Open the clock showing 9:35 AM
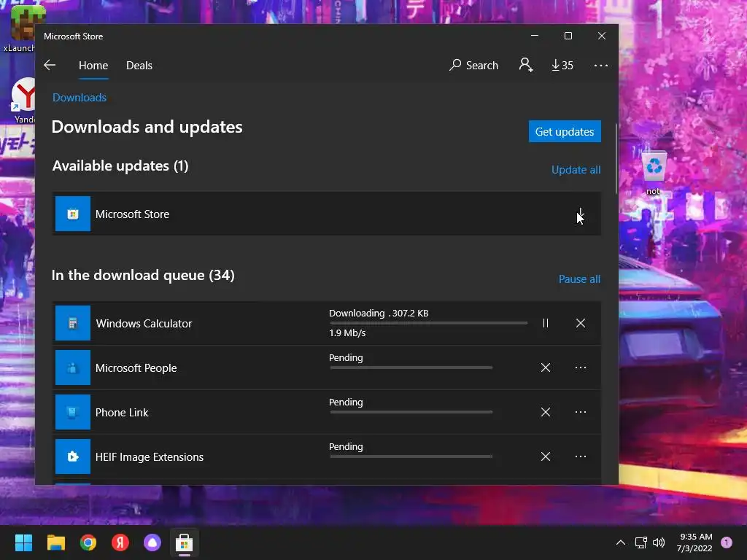The width and height of the screenshot is (747, 560). click(694, 542)
